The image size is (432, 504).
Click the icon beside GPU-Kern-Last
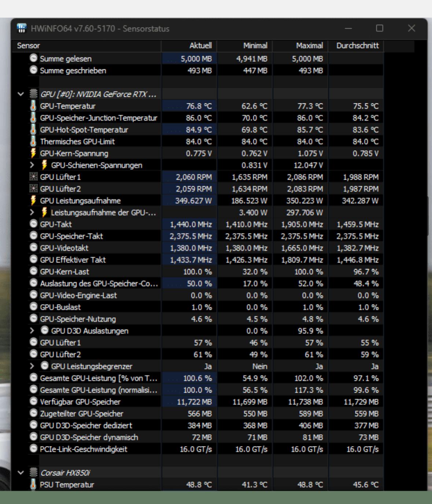(33, 271)
